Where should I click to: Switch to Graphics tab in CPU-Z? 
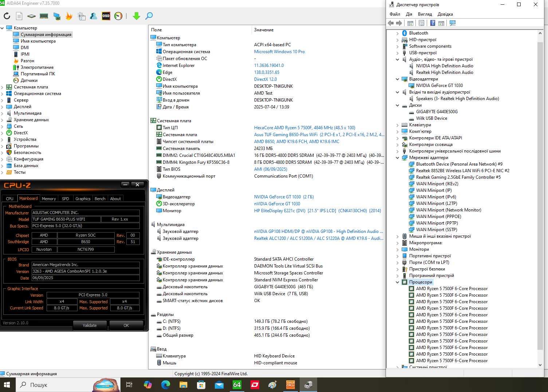tap(83, 199)
